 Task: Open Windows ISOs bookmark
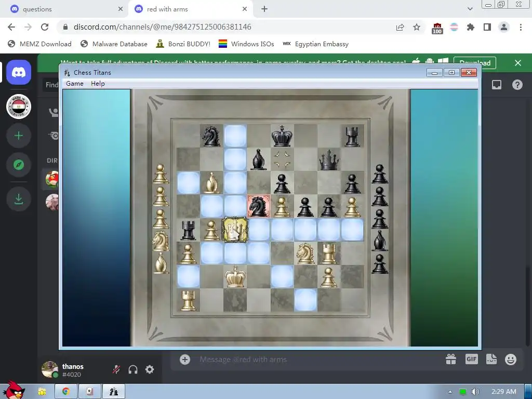click(x=246, y=44)
